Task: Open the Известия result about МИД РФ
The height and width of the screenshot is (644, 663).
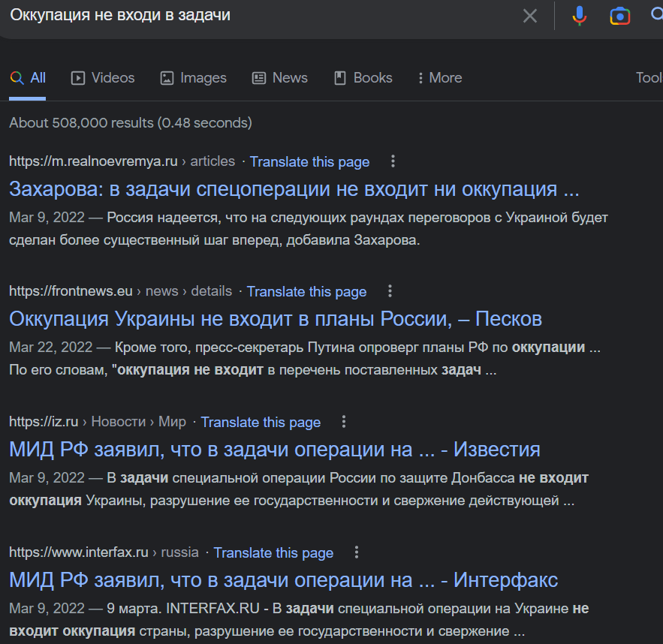Action: (274, 449)
